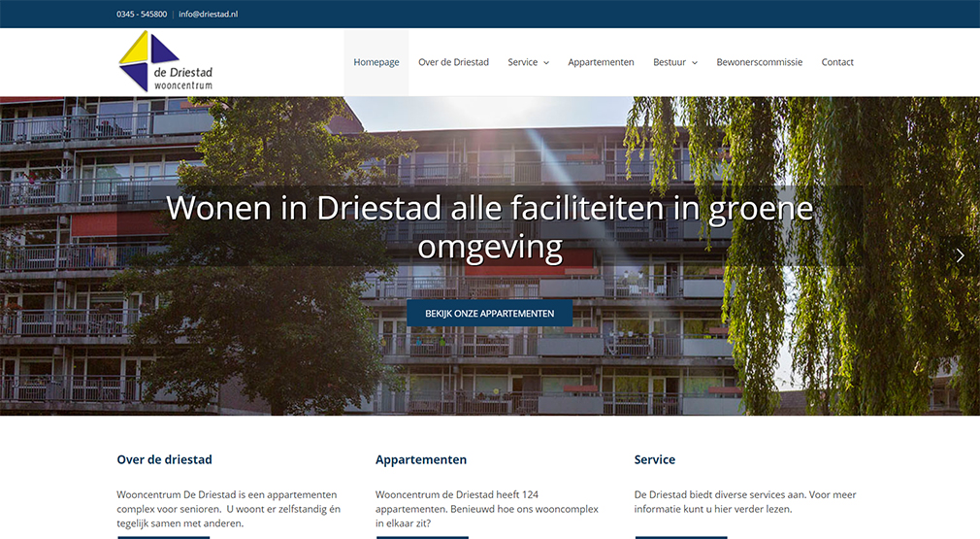
Task: Click the De Driestad wooncentrum logo
Action: click(x=165, y=62)
